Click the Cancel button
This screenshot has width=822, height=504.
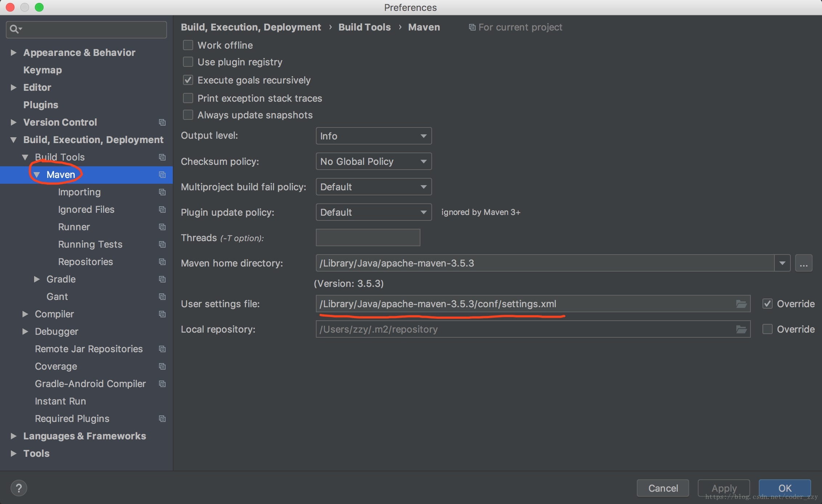click(x=663, y=488)
